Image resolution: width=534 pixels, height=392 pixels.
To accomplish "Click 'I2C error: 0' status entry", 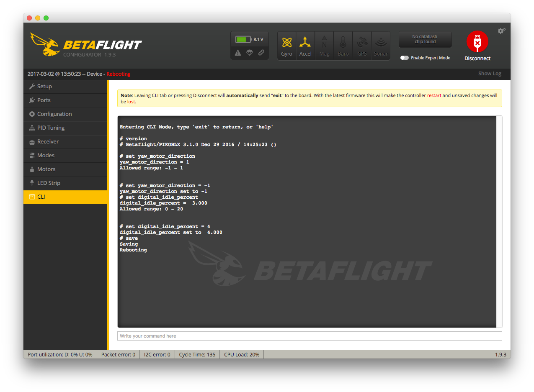I will point(157,354).
